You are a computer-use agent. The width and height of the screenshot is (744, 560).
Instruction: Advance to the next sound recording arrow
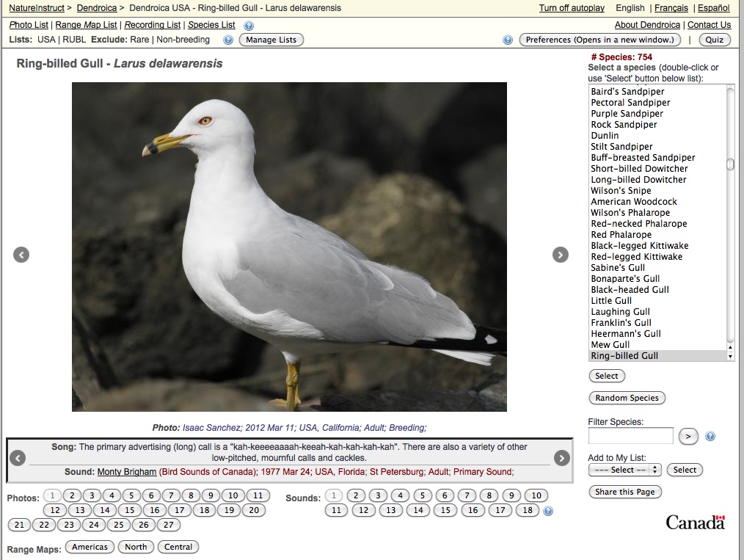click(x=561, y=458)
